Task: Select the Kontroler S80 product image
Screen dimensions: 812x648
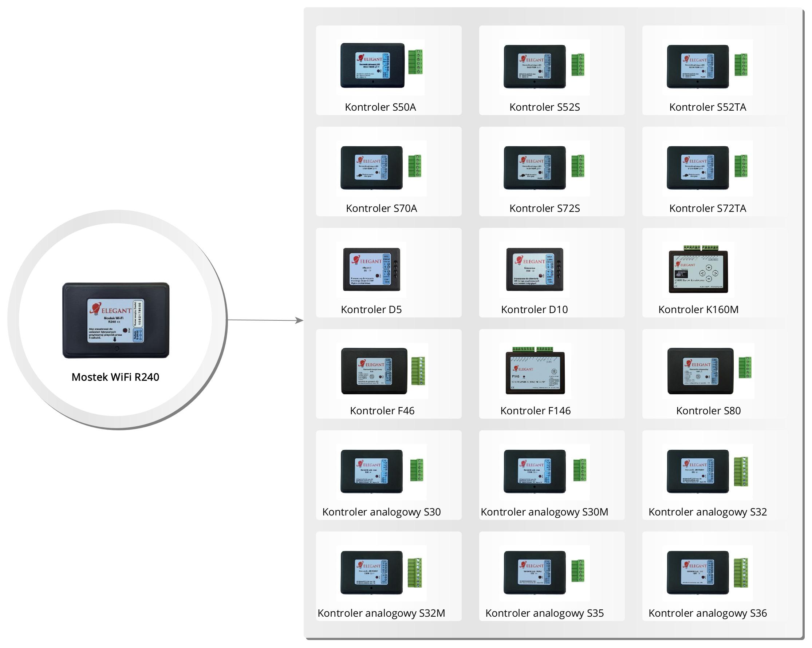Action: [708, 371]
